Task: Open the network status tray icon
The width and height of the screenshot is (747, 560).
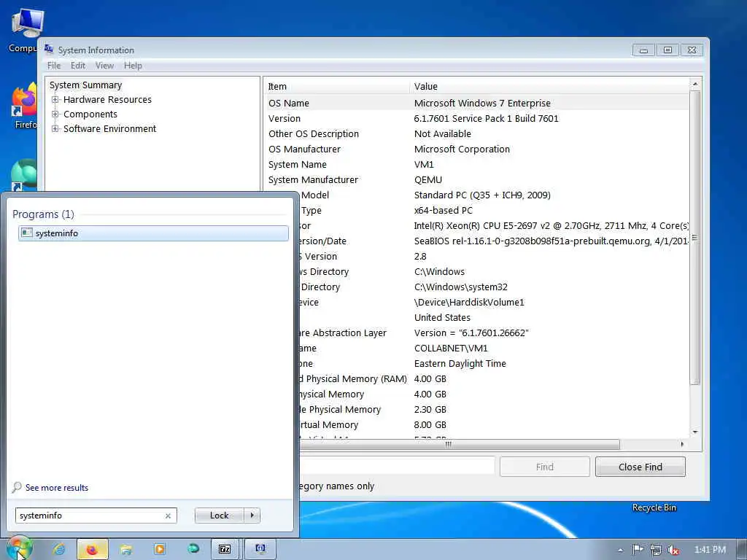Action: 656,550
